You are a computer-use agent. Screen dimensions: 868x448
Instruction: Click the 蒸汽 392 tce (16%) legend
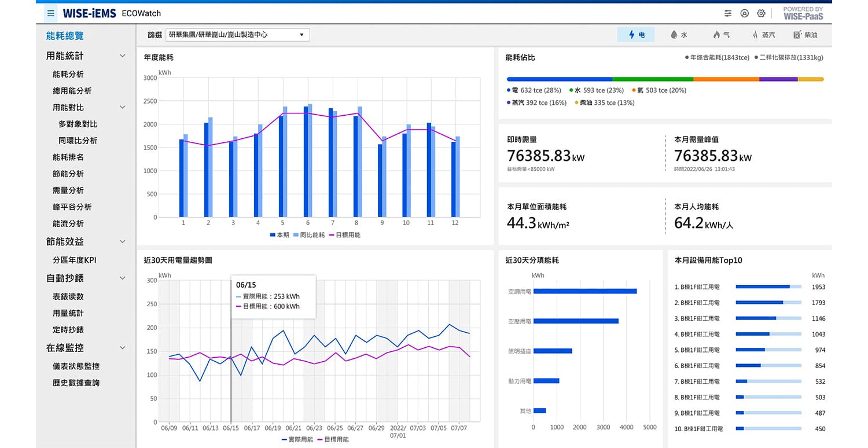click(536, 102)
